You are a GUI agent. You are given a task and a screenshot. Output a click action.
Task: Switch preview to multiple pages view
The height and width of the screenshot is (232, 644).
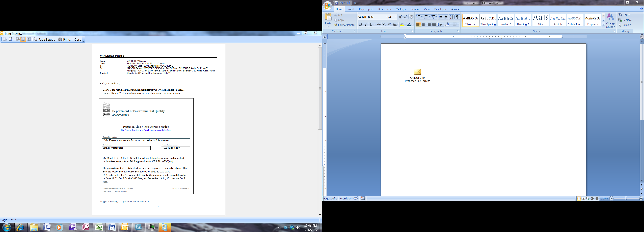coord(29,39)
